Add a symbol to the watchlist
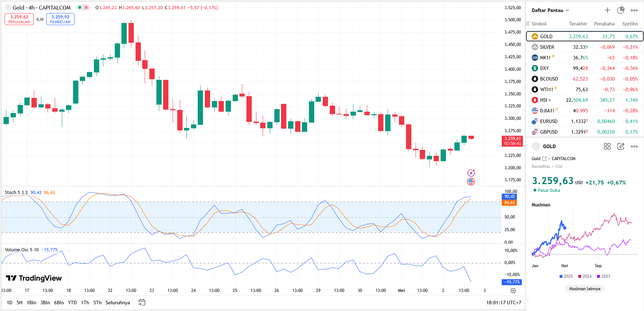 click(607, 10)
